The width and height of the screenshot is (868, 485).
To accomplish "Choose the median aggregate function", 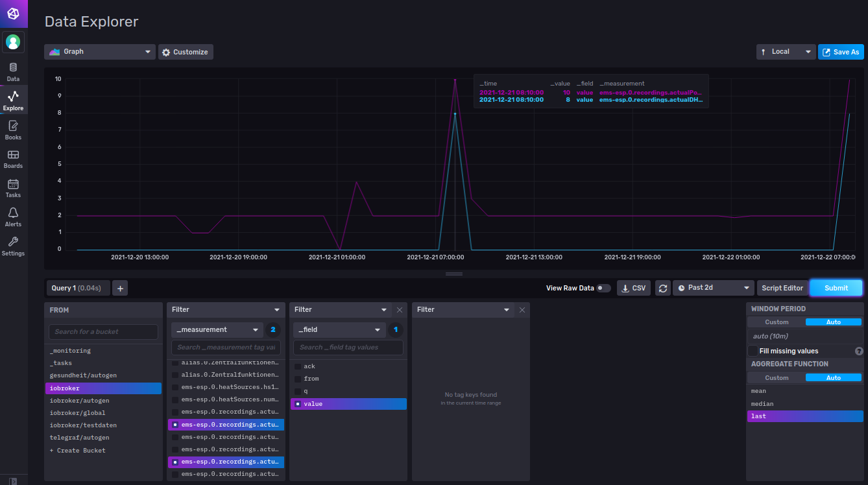I will point(805,404).
